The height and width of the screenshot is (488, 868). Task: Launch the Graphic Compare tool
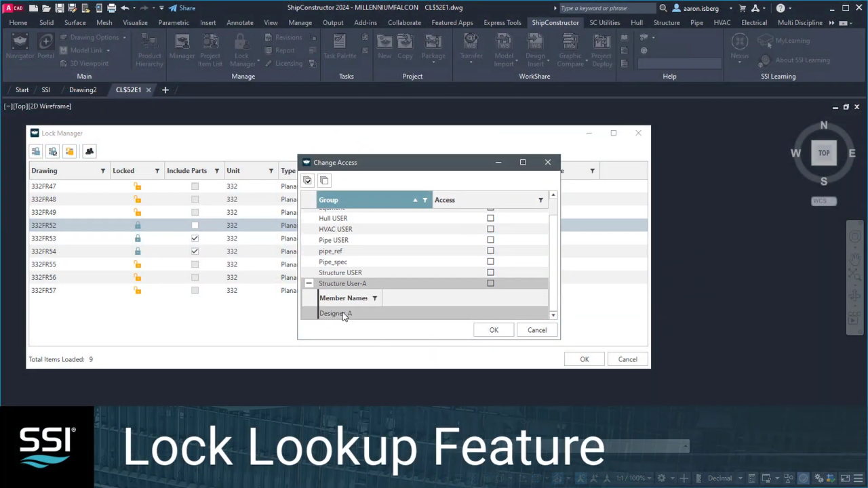click(x=570, y=51)
